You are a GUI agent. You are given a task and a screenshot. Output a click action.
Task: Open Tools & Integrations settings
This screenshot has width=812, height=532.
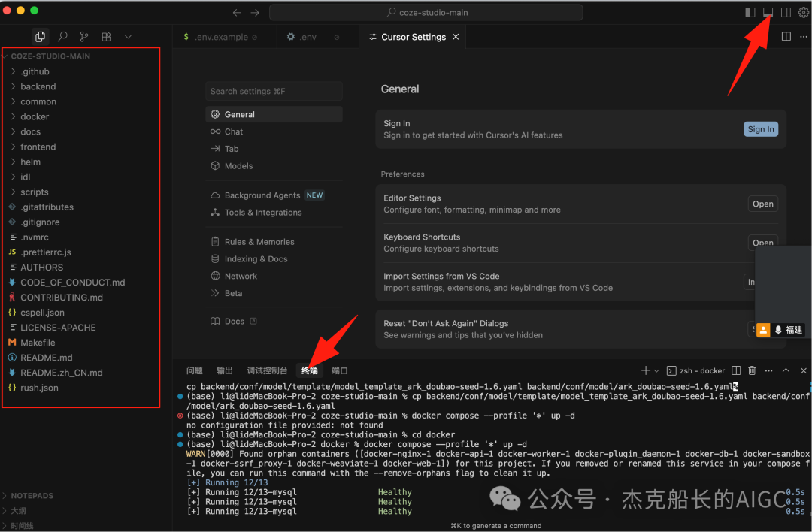(274, 212)
